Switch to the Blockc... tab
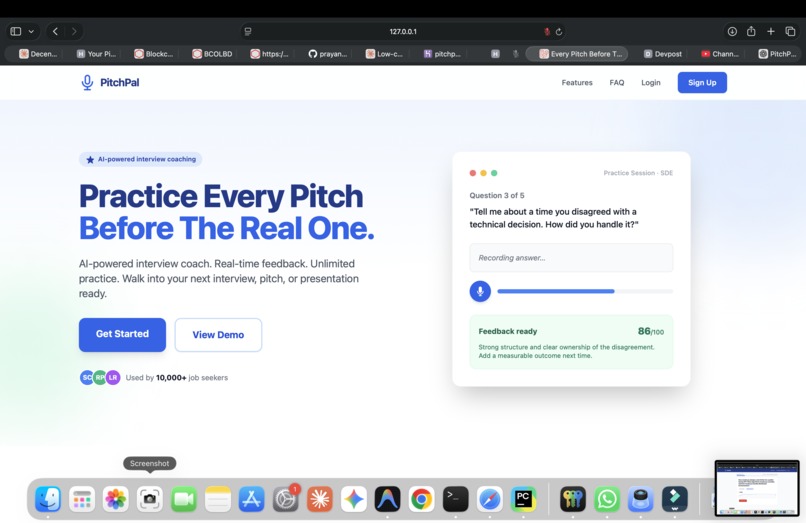This screenshot has width=806, height=523. [x=154, y=54]
